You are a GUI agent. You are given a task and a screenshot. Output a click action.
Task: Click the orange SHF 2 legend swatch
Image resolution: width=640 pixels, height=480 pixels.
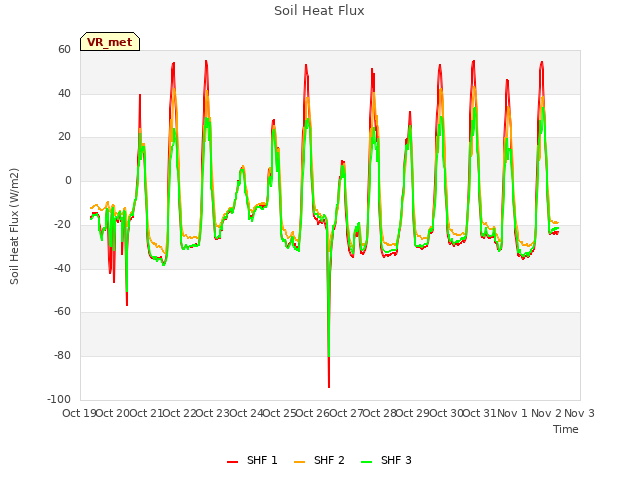click(299, 462)
